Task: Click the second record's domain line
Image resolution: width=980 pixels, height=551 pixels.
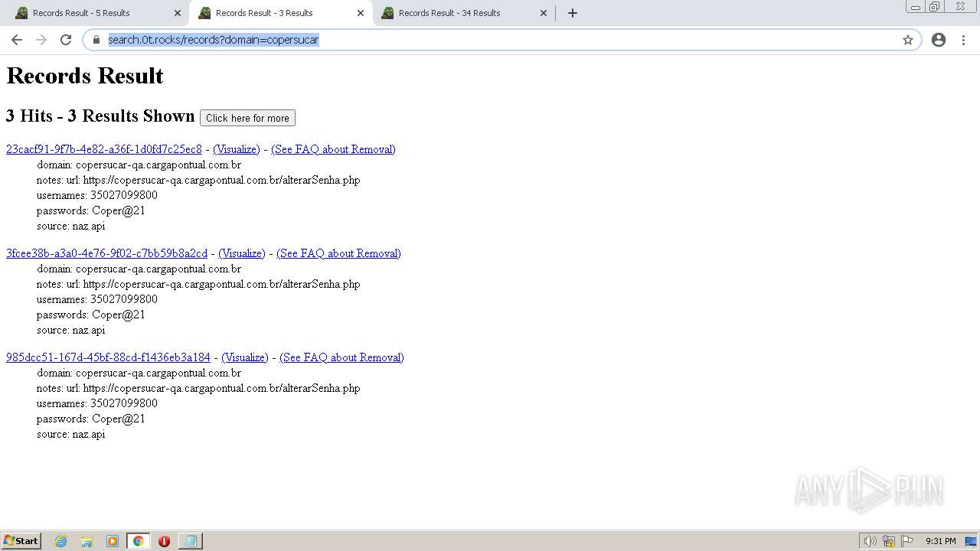Action: coord(139,269)
